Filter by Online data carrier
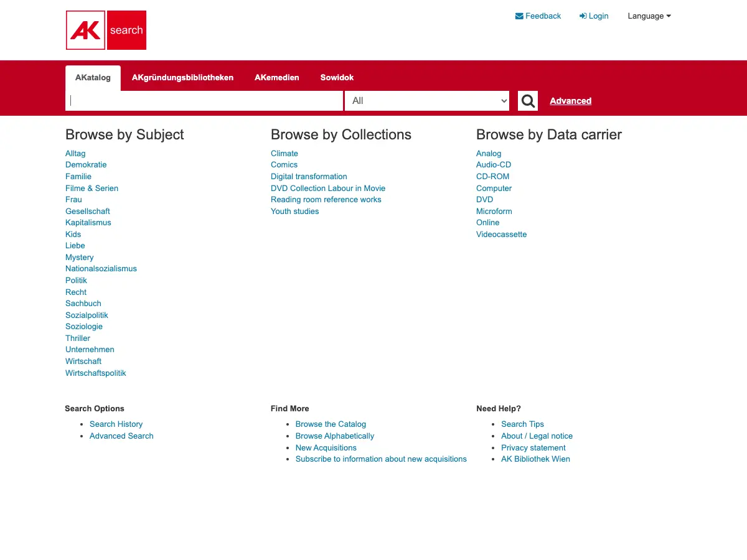747x560 pixels. click(487, 223)
